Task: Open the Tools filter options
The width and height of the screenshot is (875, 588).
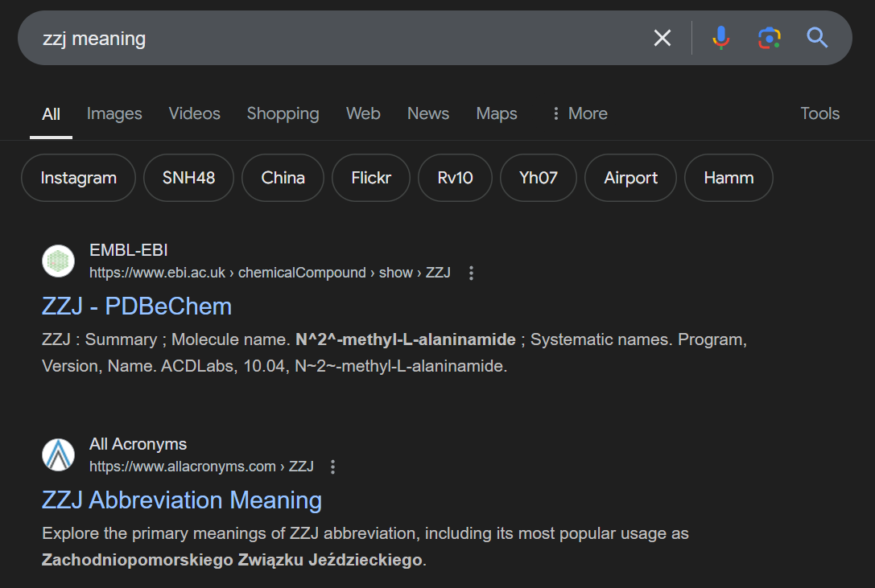Action: (819, 113)
